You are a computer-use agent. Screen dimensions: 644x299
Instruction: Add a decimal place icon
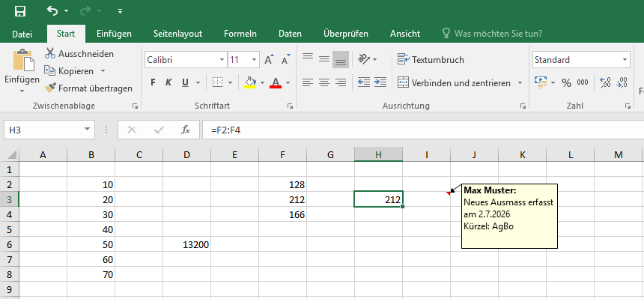tap(605, 82)
